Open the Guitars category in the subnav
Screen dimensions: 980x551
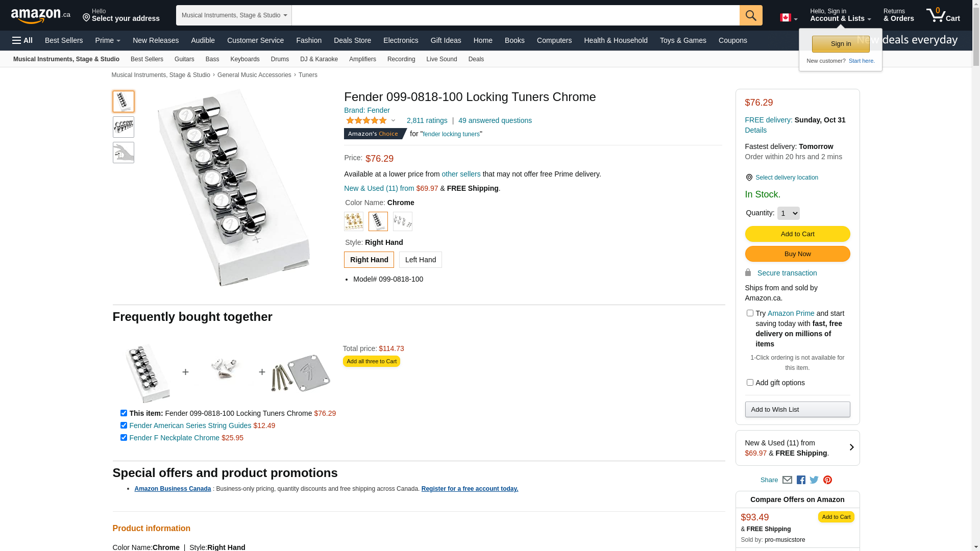(184, 59)
